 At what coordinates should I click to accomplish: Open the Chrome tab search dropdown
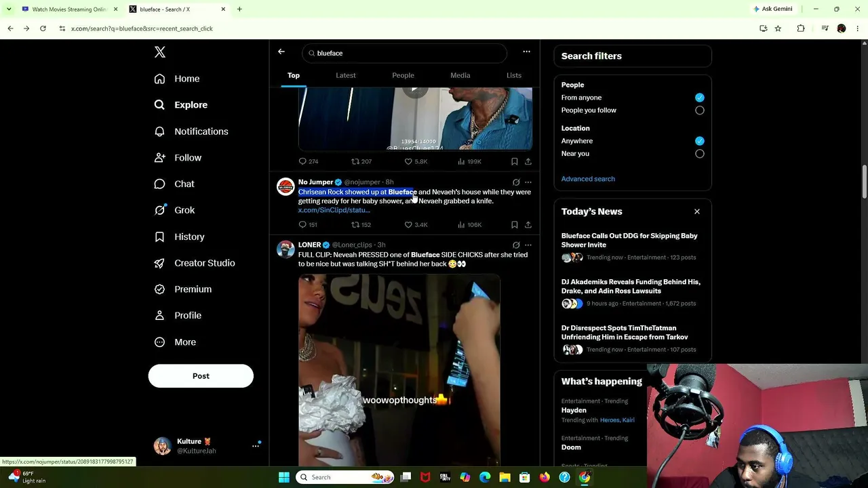(x=9, y=9)
